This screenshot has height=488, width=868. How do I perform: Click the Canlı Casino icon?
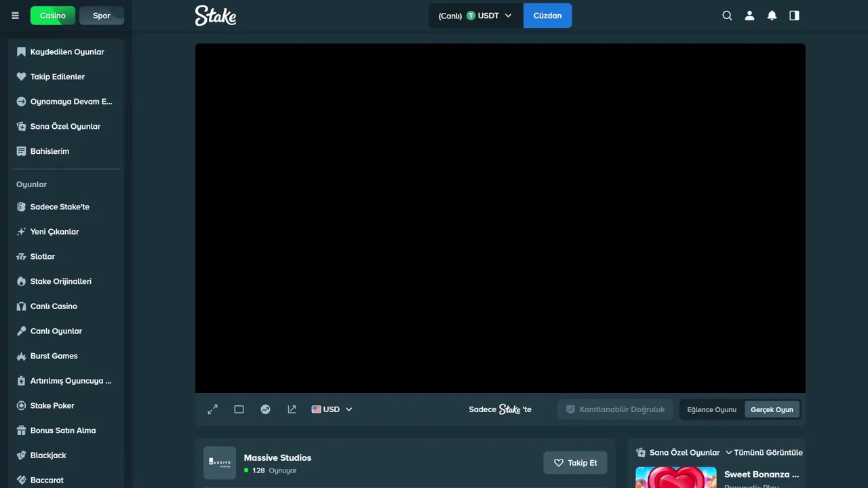click(x=21, y=306)
